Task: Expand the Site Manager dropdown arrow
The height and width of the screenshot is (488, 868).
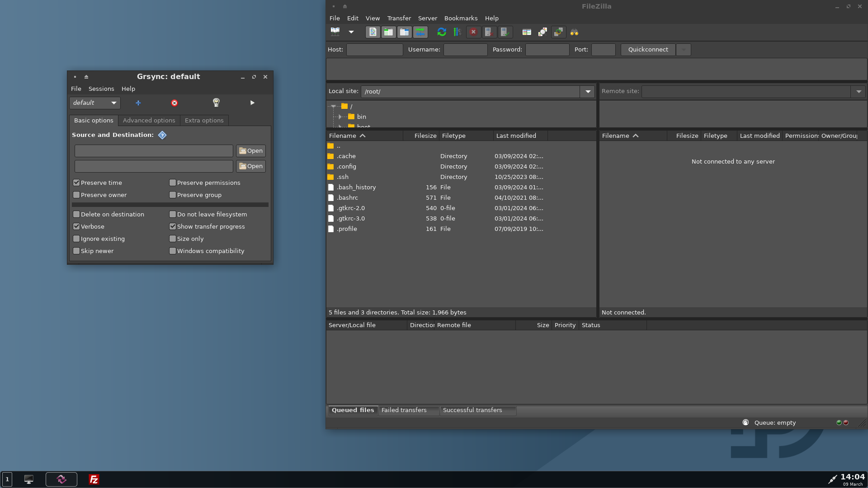Action: [x=351, y=32]
